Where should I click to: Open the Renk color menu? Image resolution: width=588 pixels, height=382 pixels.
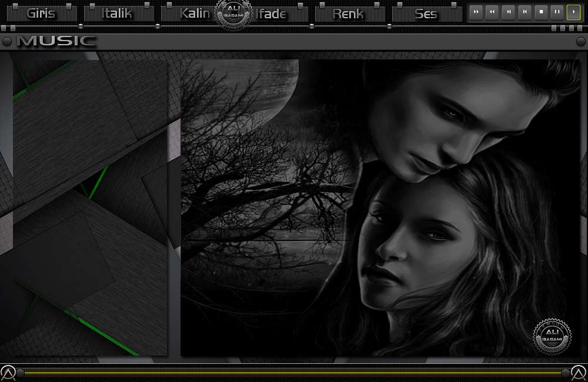[349, 13]
